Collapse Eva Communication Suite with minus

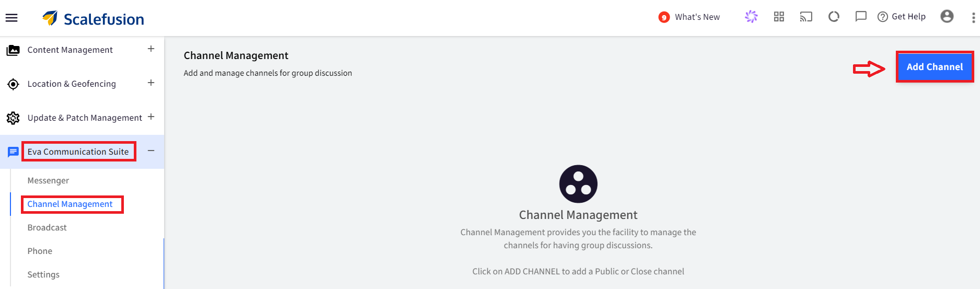point(151,151)
